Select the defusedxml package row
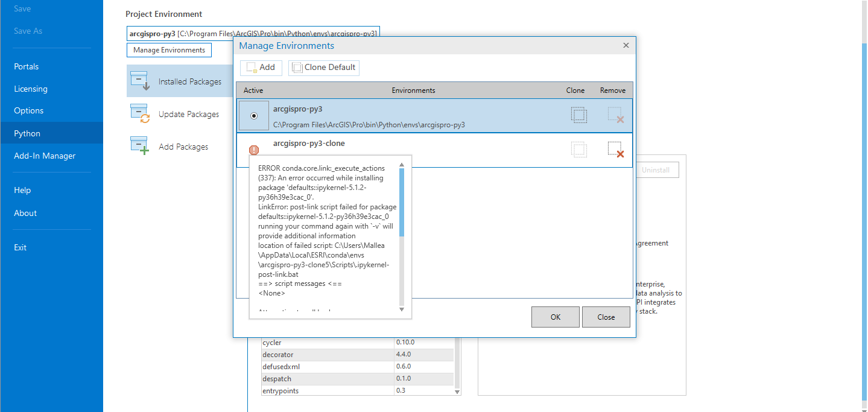The width and height of the screenshot is (868, 412). click(357, 367)
